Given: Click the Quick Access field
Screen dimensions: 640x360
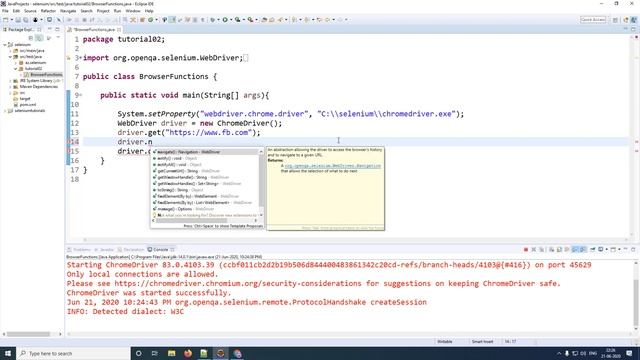Looking at the screenshot, I should (x=593, y=20).
